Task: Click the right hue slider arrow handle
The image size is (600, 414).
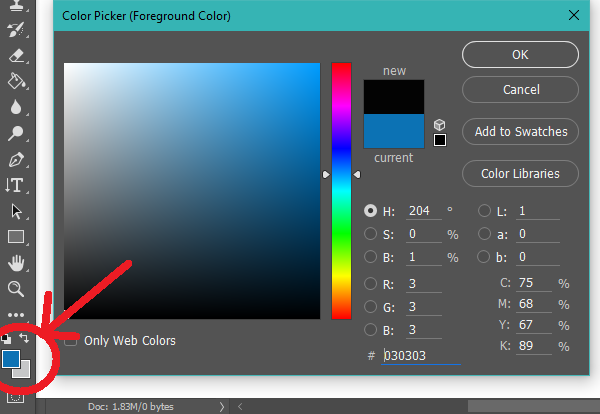Action: pyautogui.click(x=357, y=174)
